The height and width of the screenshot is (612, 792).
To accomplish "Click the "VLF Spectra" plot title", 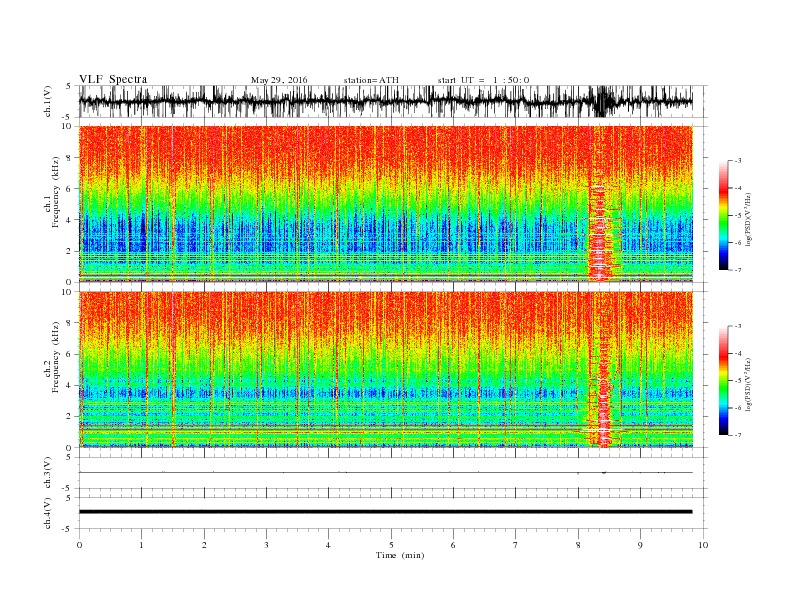I will pos(113,79).
